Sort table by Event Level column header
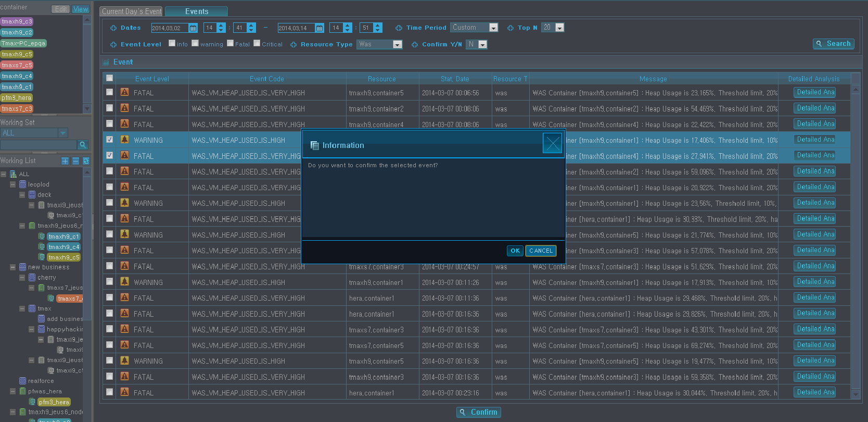Image resolution: width=868 pixels, height=422 pixels. pyautogui.click(x=152, y=79)
